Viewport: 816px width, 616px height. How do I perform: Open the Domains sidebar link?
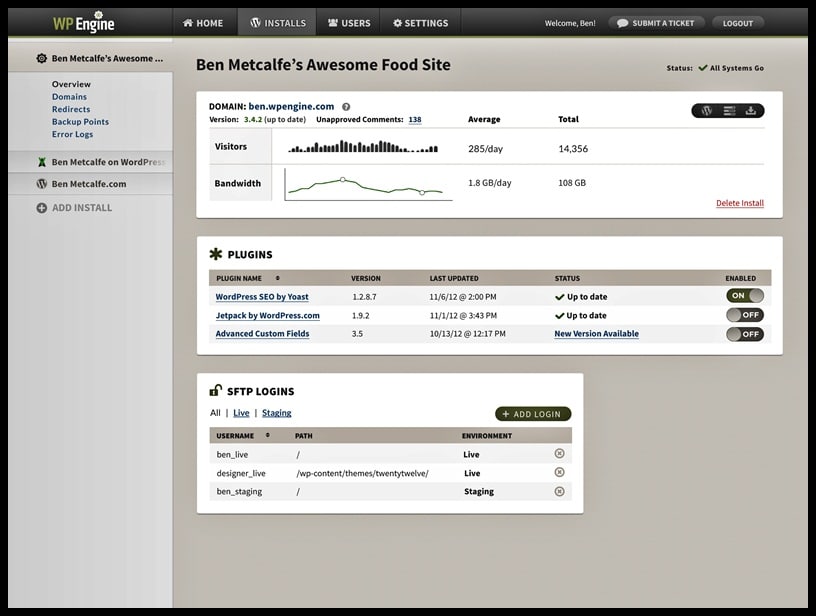coord(69,97)
